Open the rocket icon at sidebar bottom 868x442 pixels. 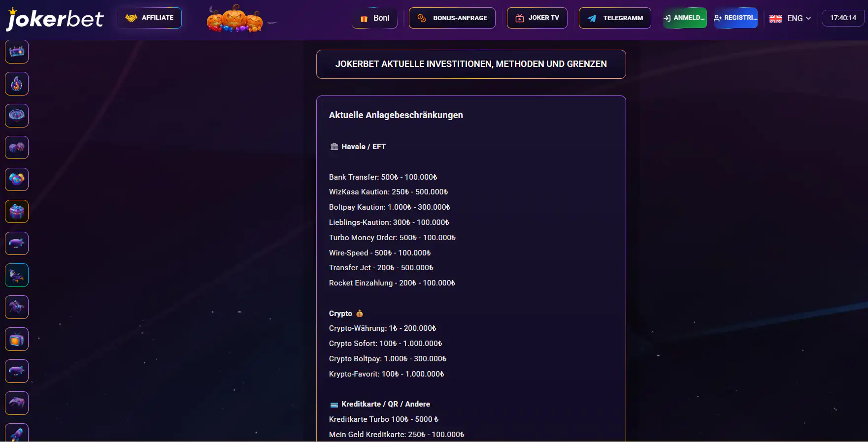click(x=17, y=433)
